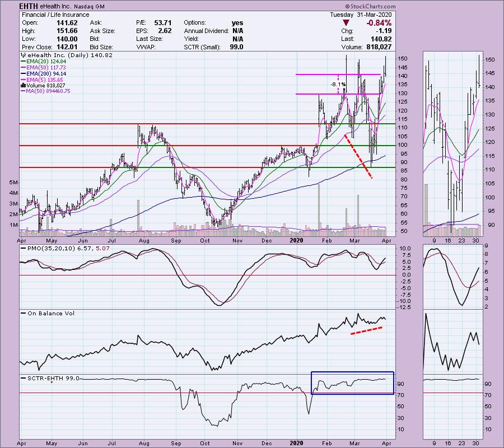The width and height of the screenshot is (504, 448).
Task: Click the candlestick icon before eHealth Inc. (Daily)
Action: click(23, 55)
